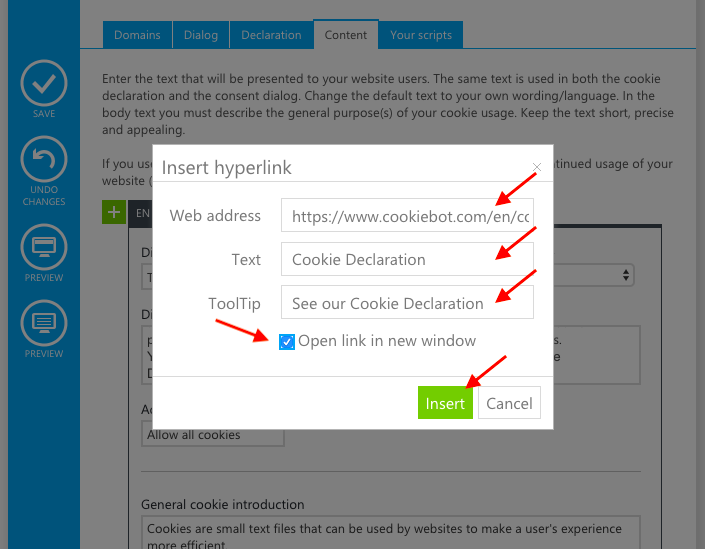Switch to the Domains tab
Image resolution: width=705 pixels, height=549 pixels.
click(x=137, y=35)
